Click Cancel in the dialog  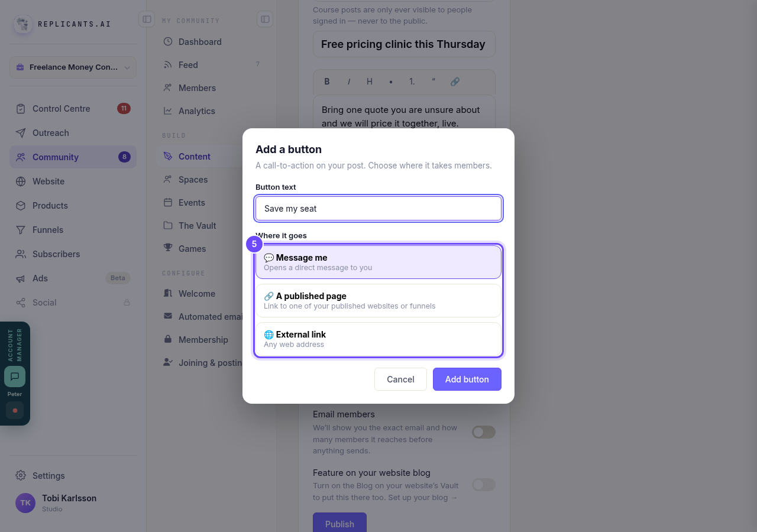(x=400, y=379)
